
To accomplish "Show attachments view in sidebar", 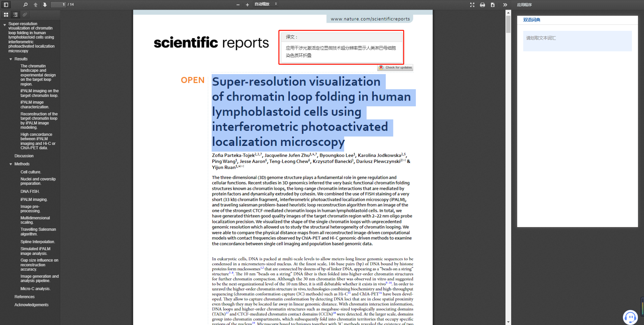I will pos(25,15).
